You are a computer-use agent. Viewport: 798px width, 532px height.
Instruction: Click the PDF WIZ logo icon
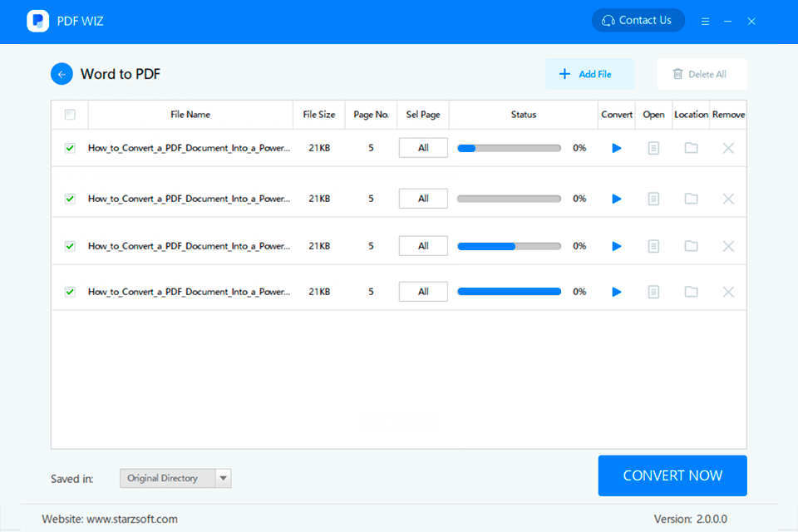coord(37,21)
